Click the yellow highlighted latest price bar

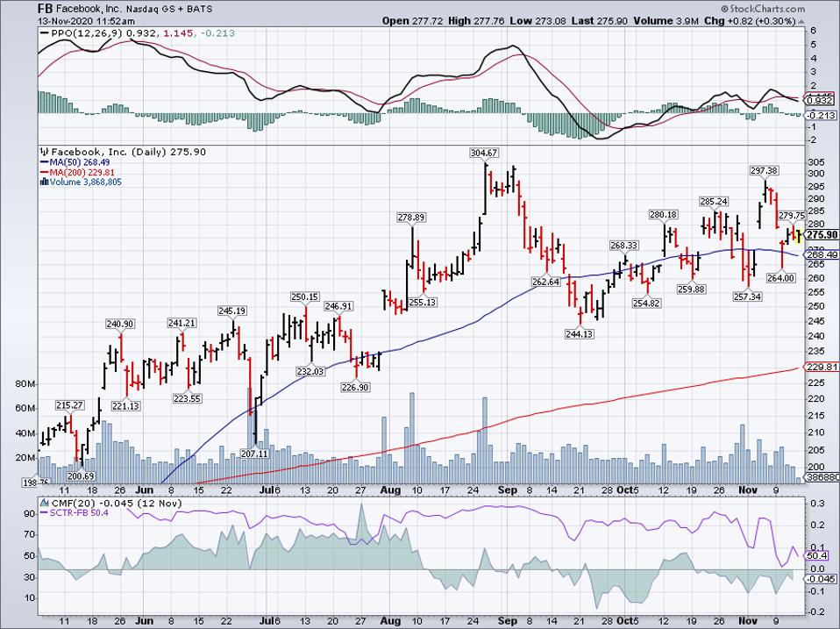point(799,235)
